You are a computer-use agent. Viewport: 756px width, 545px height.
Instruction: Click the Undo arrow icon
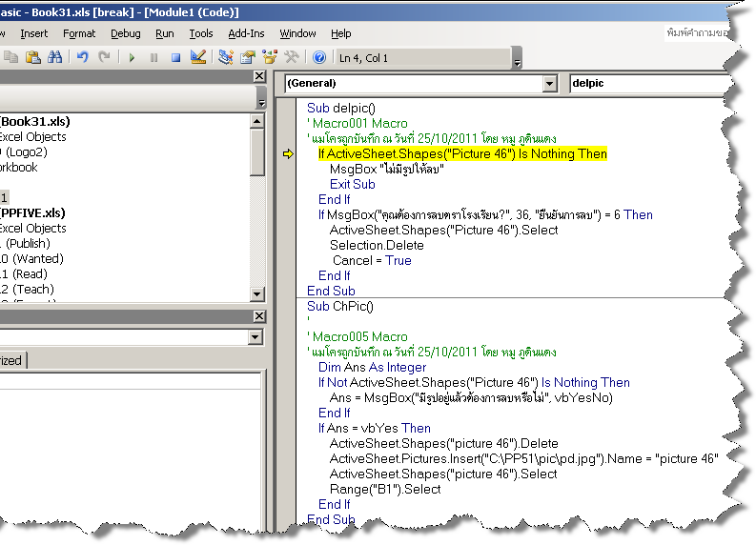click(x=83, y=58)
